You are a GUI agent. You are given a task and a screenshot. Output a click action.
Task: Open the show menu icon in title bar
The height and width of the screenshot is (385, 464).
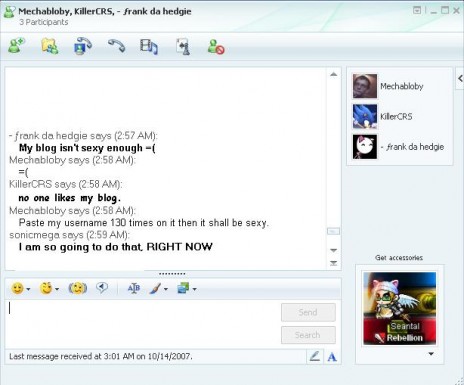point(417,10)
